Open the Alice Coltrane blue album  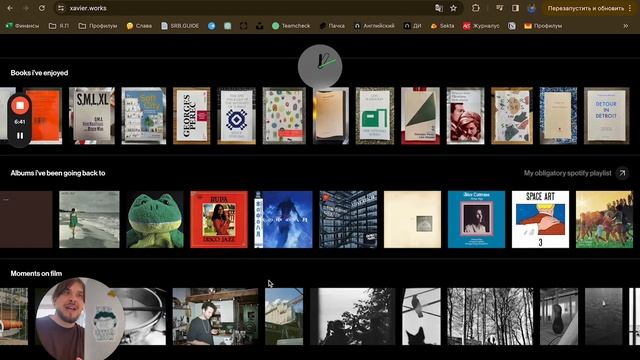click(x=476, y=220)
